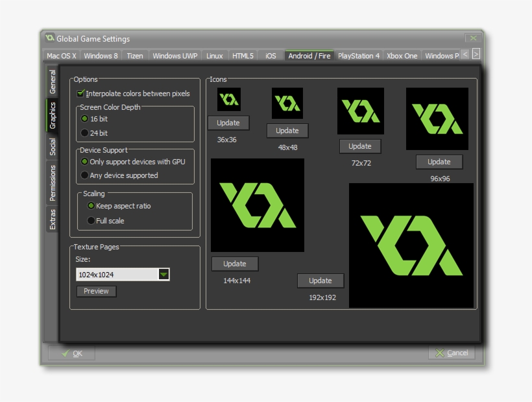This screenshot has width=532, height=402.
Task: Update the 48x48 icon
Action: tap(287, 131)
